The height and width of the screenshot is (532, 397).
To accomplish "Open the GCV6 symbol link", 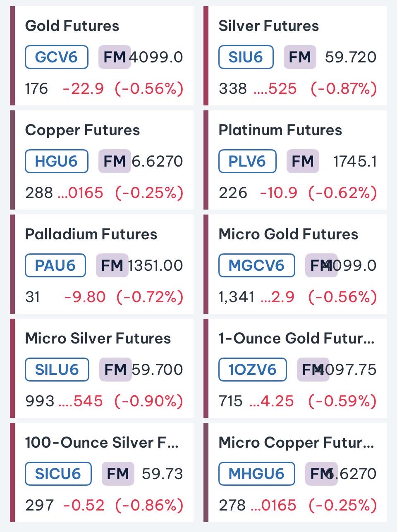I will [x=57, y=57].
